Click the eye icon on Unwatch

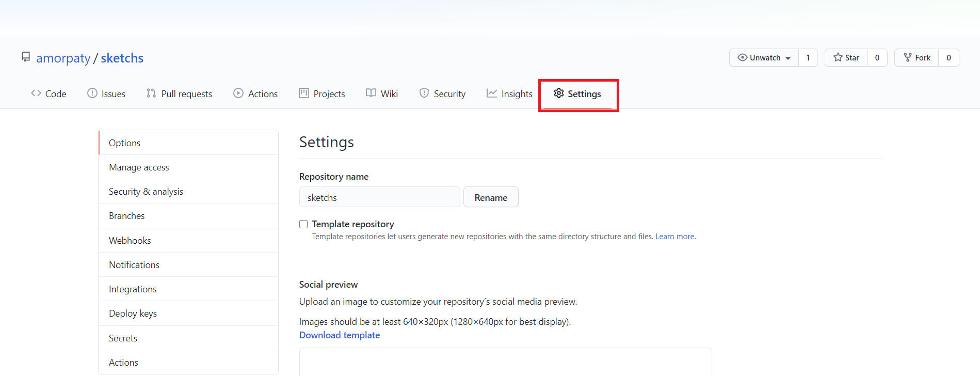pyautogui.click(x=743, y=57)
